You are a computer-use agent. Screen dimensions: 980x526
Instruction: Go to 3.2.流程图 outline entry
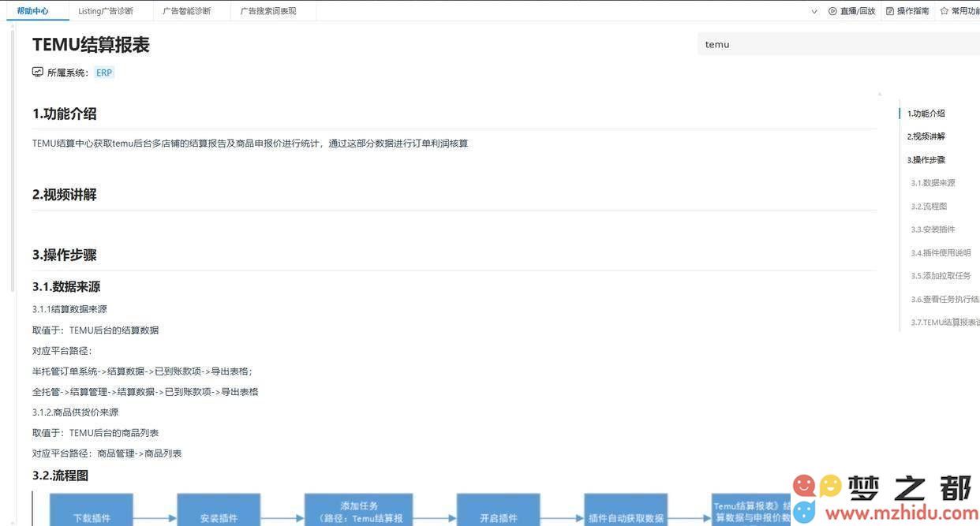click(x=929, y=207)
